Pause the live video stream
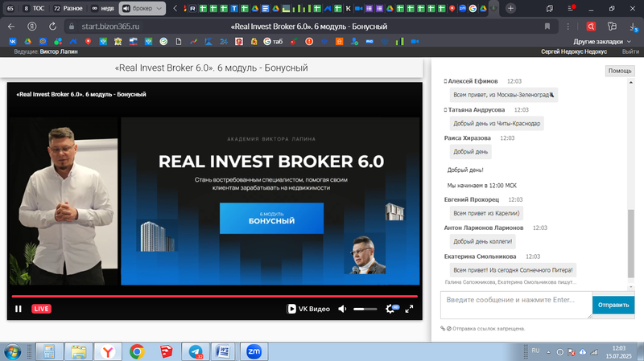This screenshot has height=361, width=644. pos(19,309)
